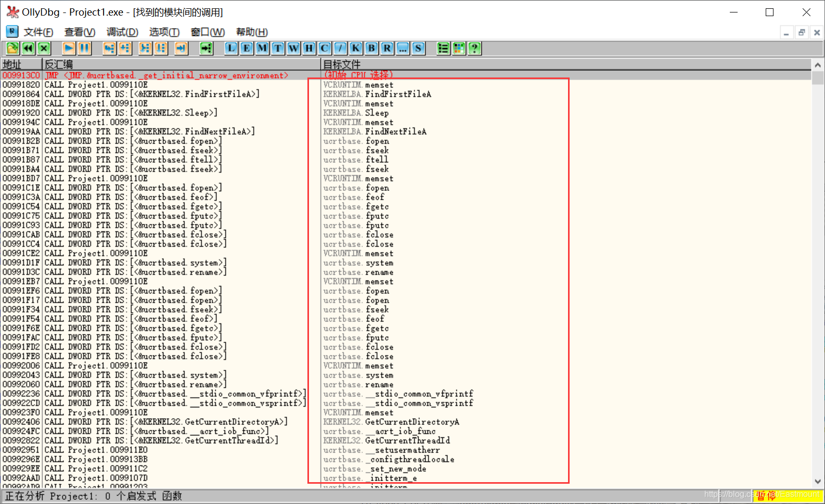
Task: Select row 00992822 CALL GetCurrentThreadId
Action: (406, 441)
